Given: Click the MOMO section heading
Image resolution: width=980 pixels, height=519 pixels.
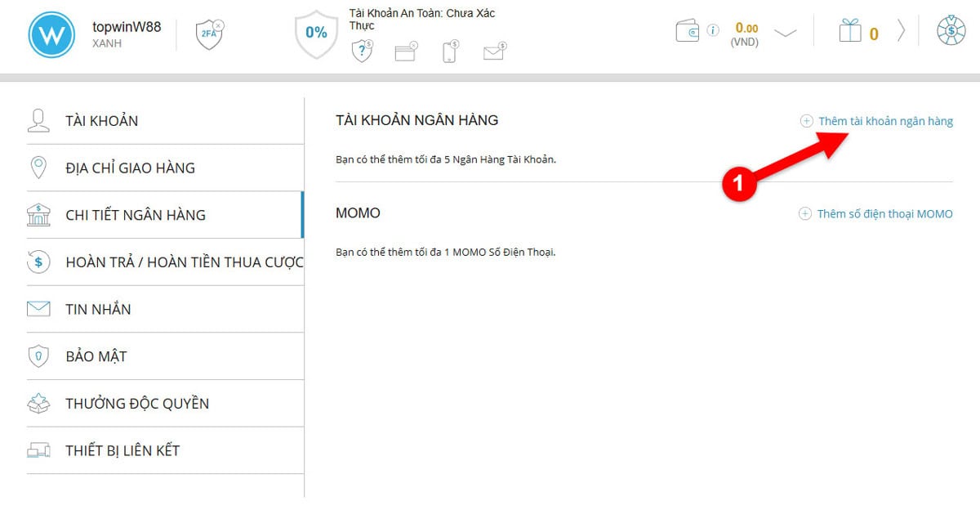Looking at the screenshot, I should [x=358, y=213].
